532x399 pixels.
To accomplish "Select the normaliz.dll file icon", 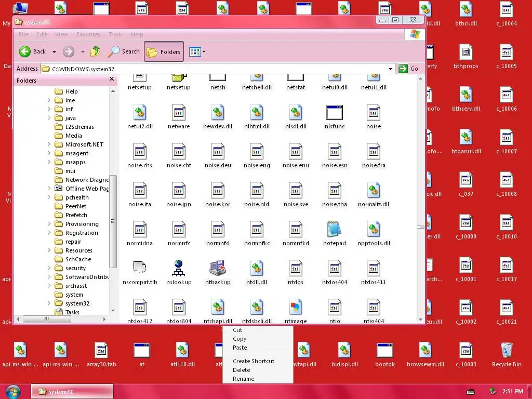I will point(373,190).
